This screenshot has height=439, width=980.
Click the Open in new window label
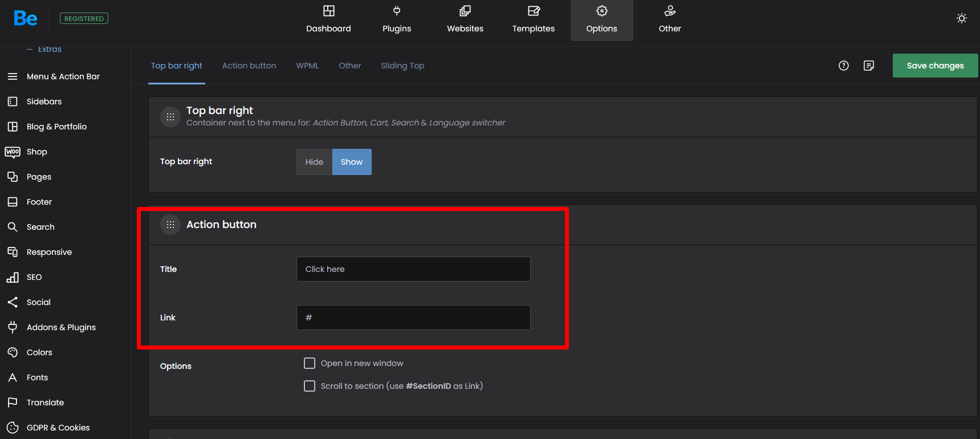[x=362, y=363]
